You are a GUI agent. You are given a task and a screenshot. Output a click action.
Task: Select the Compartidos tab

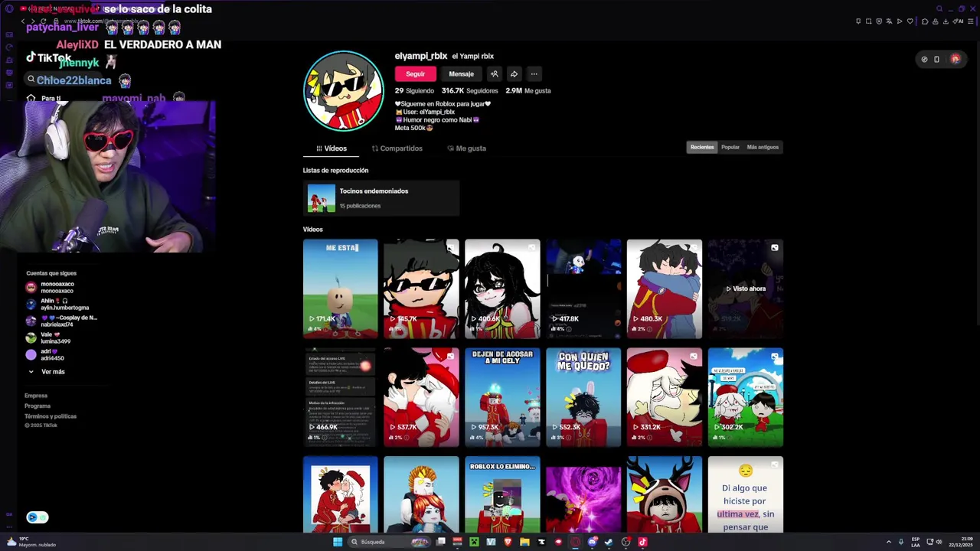397,148
